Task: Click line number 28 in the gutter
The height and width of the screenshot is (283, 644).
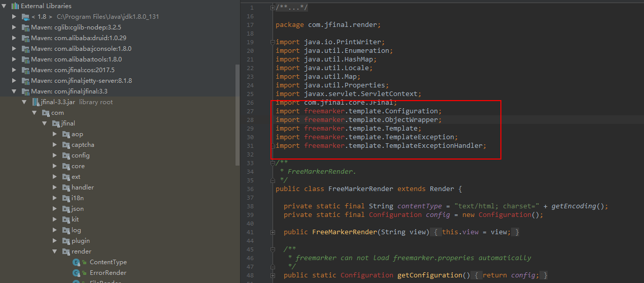Action: pos(250,120)
